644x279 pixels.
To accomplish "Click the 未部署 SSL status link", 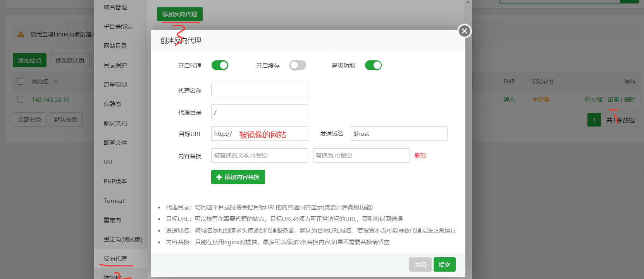I will [x=541, y=100].
